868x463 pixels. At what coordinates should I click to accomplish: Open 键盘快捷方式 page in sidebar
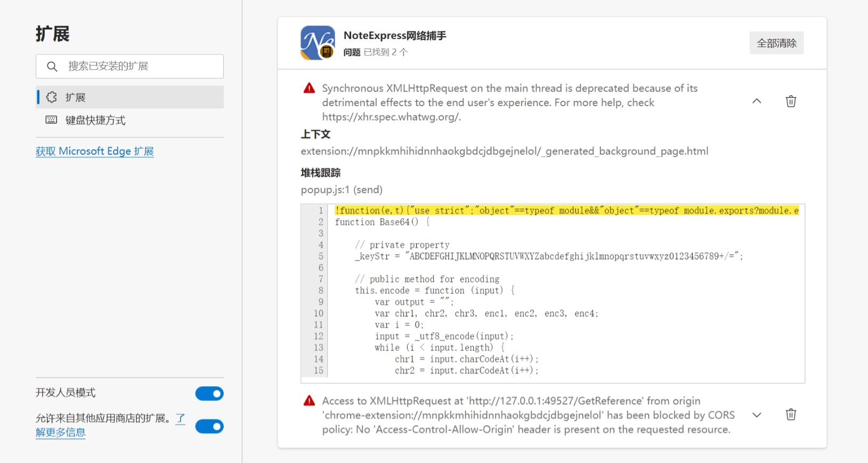coord(129,120)
